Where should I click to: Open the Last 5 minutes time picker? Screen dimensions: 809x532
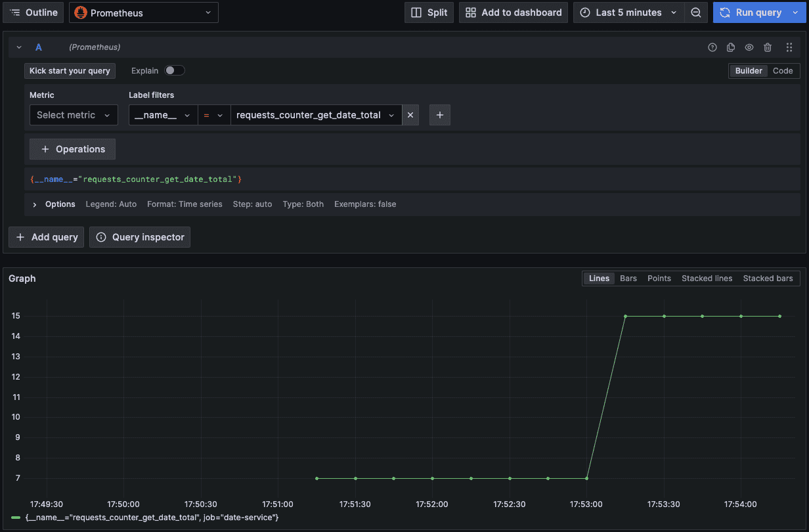(x=628, y=12)
